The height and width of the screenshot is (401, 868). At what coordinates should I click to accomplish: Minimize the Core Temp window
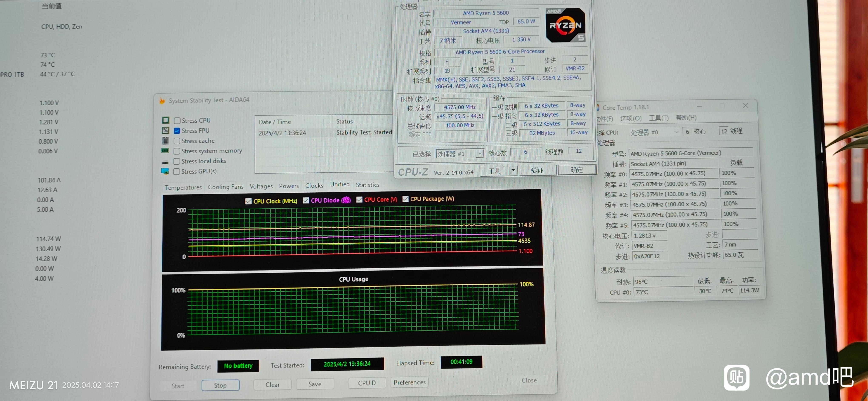[700, 106]
